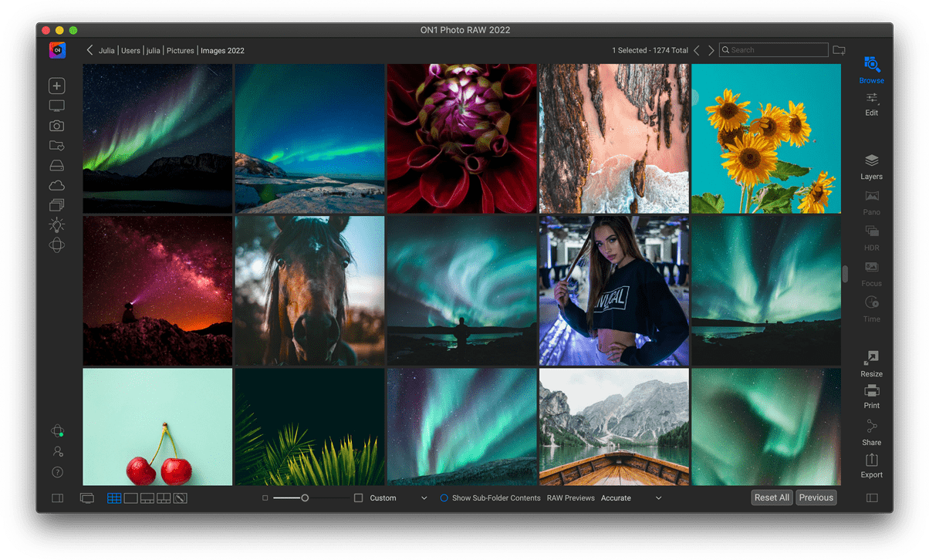
Task: Switch to the Edit module
Action: [x=871, y=103]
